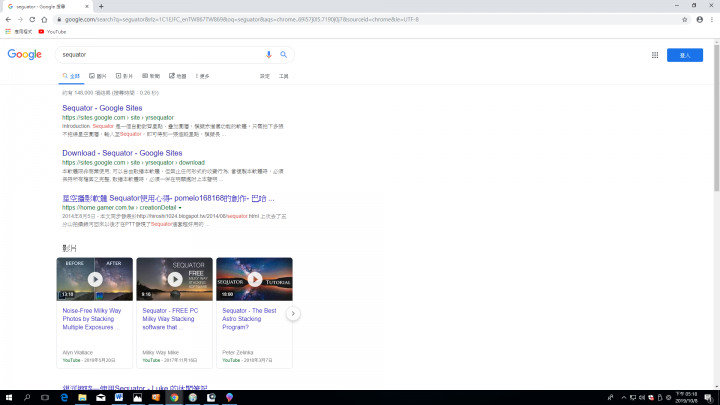Image resolution: width=720 pixels, height=405 pixels.
Task: Open File Explorer from taskbar
Action: (82, 398)
